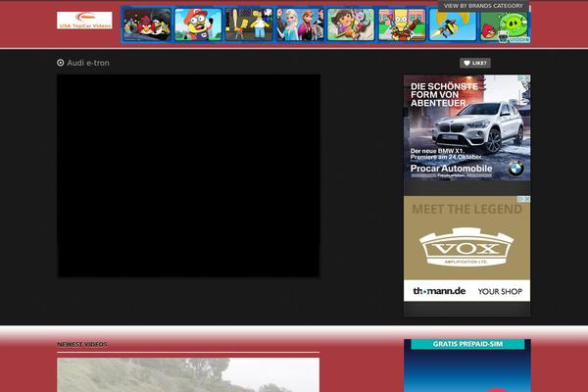Open the BMW X1 Procar Automobile ad
The height and width of the screenshot is (392, 588).
click(466, 127)
